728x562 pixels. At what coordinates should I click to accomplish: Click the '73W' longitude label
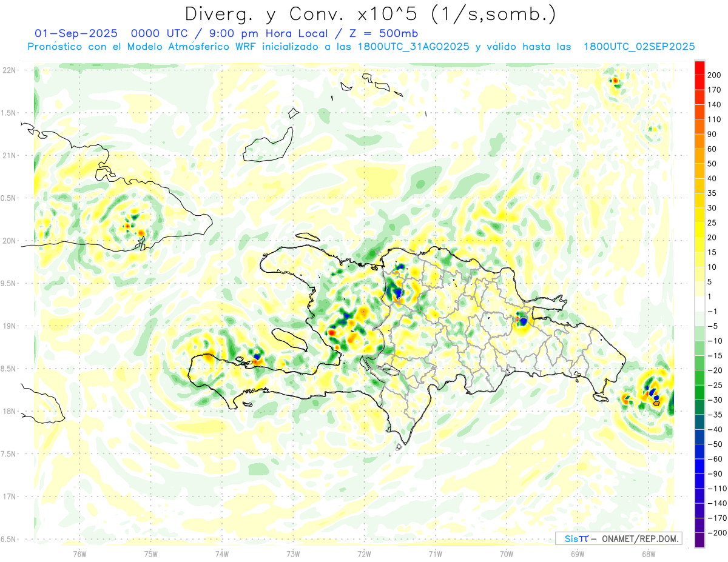point(293,554)
